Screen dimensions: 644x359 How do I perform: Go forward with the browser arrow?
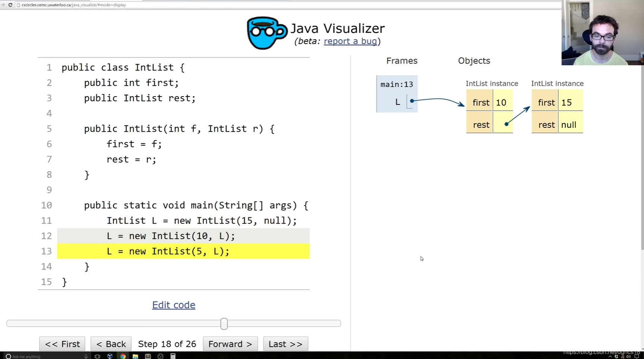[x=3, y=5]
